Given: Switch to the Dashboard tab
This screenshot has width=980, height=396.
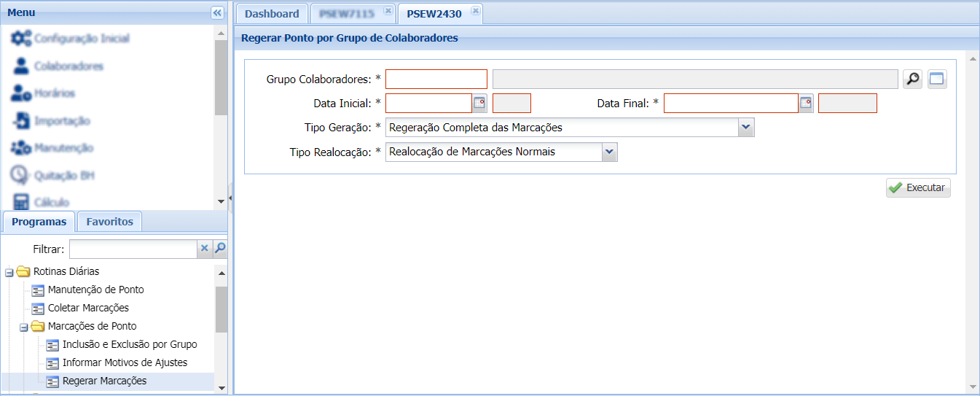Looking at the screenshot, I should pyautogui.click(x=272, y=14).
